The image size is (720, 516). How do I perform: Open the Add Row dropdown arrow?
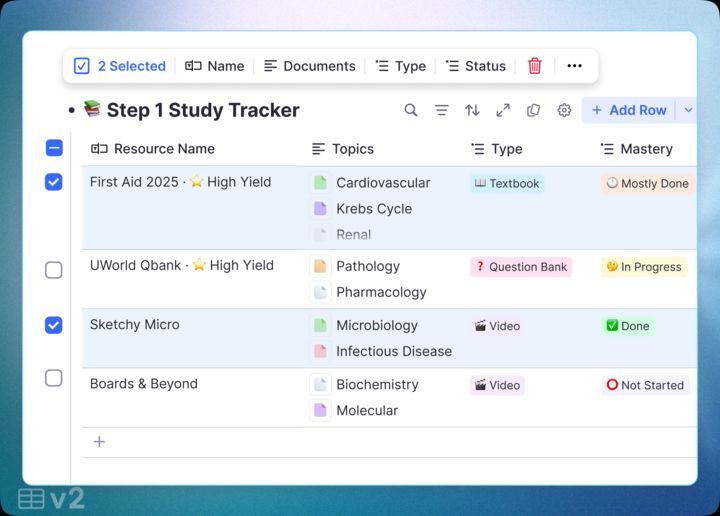point(688,110)
